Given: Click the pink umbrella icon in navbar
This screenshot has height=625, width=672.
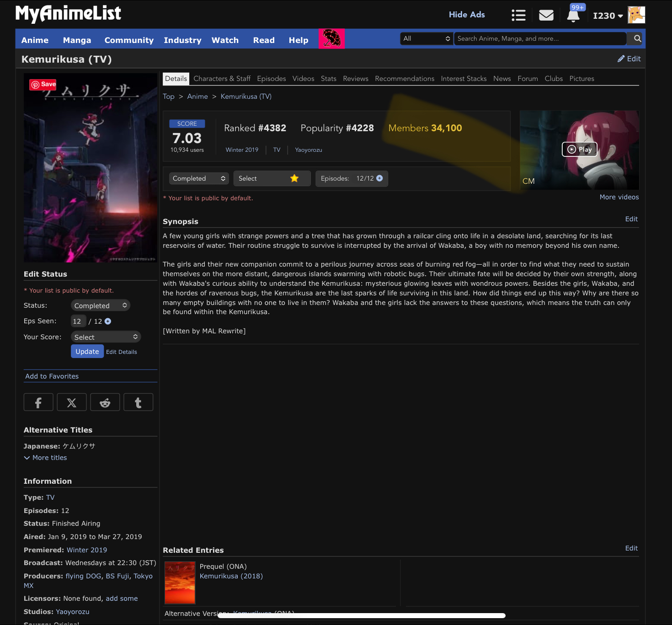Looking at the screenshot, I should tap(331, 38).
